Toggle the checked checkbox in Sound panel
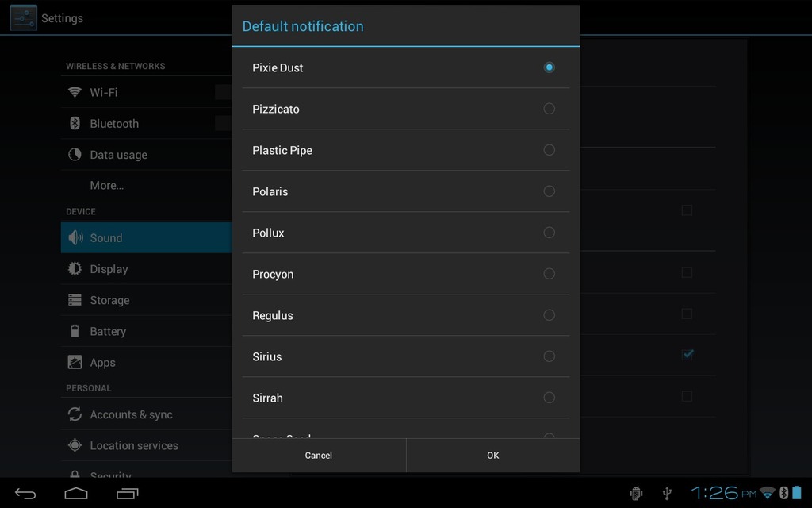The height and width of the screenshot is (508, 812). click(688, 355)
